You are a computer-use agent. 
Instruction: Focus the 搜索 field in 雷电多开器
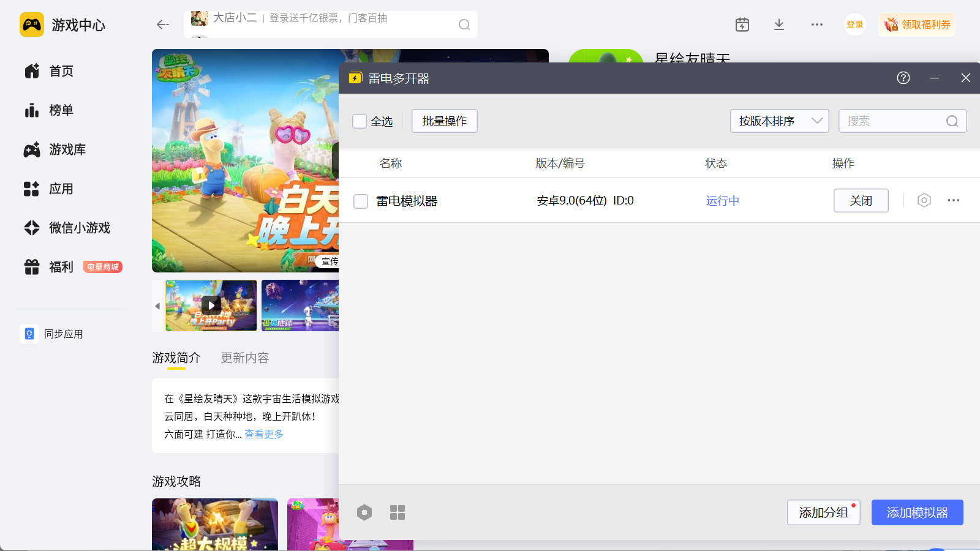pos(903,121)
